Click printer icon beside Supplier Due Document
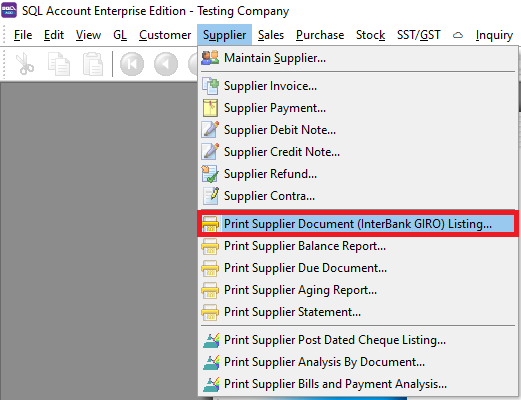The width and height of the screenshot is (521, 400). point(210,268)
